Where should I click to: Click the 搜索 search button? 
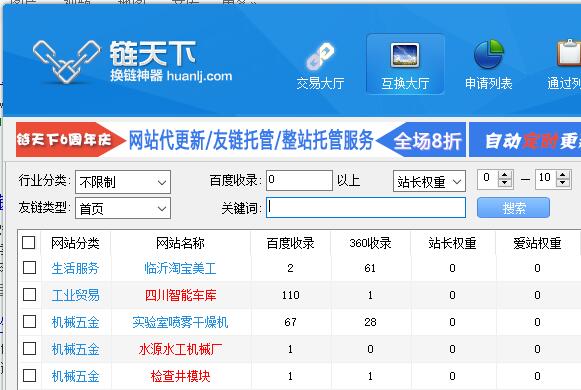click(x=513, y=208)
